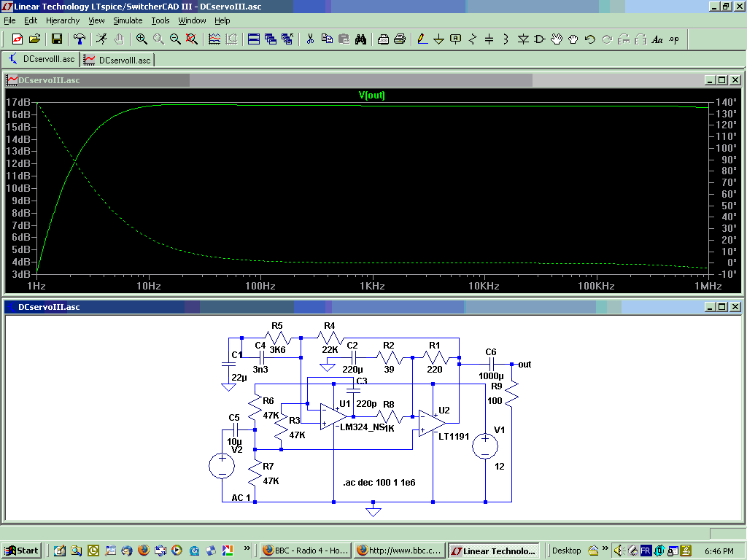Switch to BBC Radio 4 taskbar window

(304, 551)
